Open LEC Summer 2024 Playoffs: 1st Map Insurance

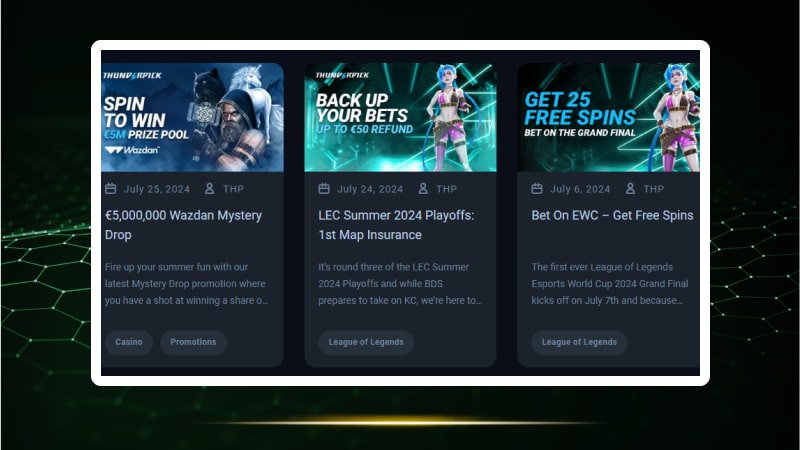(x=396, y=225)
